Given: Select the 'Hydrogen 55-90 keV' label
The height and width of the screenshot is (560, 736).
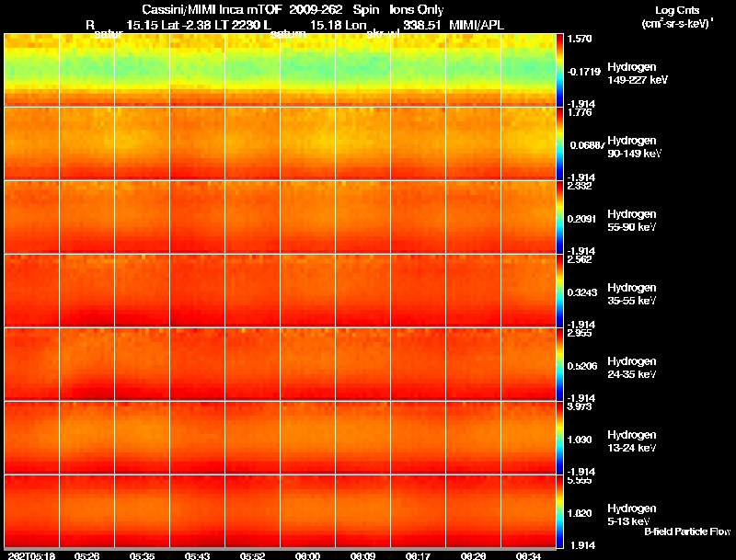Looking at the screenshot, I should pyautogui.click(x=632, y=221).
